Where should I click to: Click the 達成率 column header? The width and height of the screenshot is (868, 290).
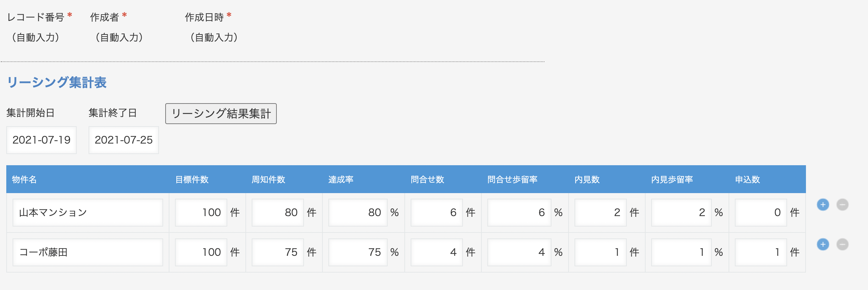point(341,180)
